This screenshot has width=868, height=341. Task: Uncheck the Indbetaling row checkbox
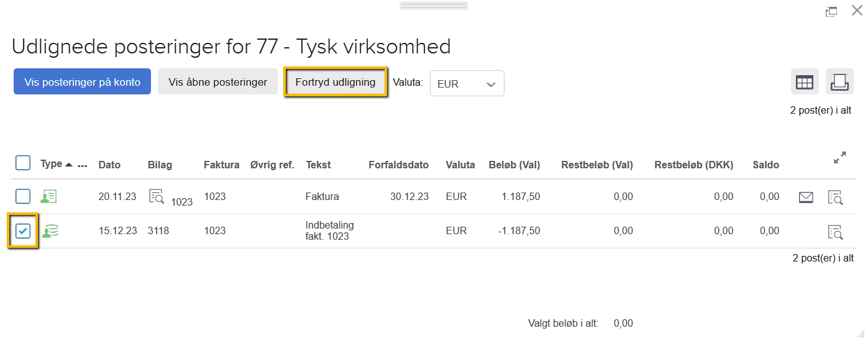point(23,231)
